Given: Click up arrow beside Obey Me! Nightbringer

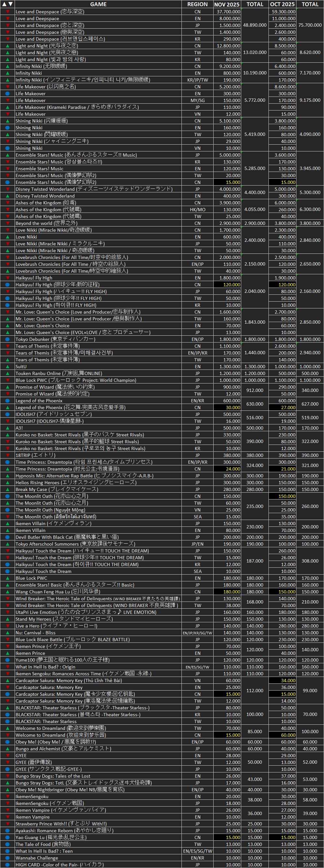Looking at the screenshot, I should pyautogui.click(x=7, y=790).
